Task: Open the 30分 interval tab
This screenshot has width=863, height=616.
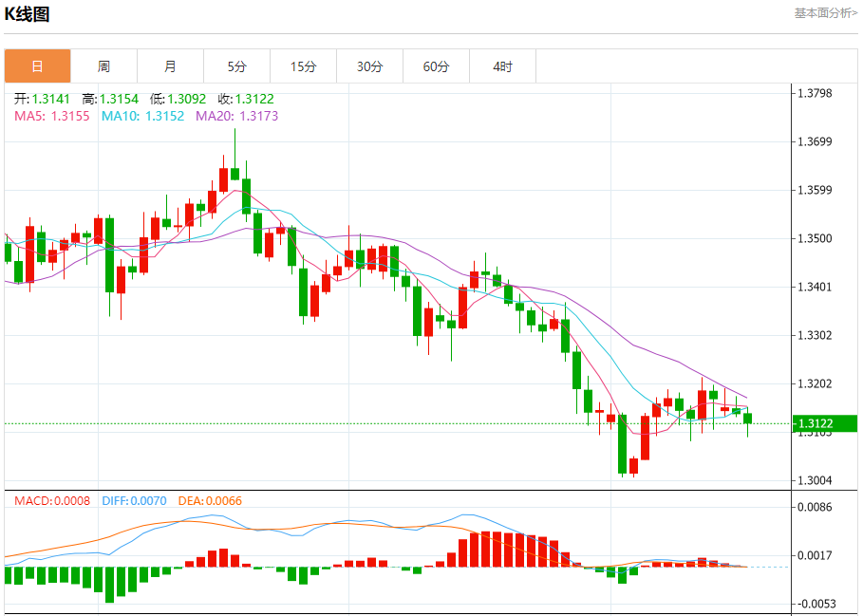Action: click(370, 66)
